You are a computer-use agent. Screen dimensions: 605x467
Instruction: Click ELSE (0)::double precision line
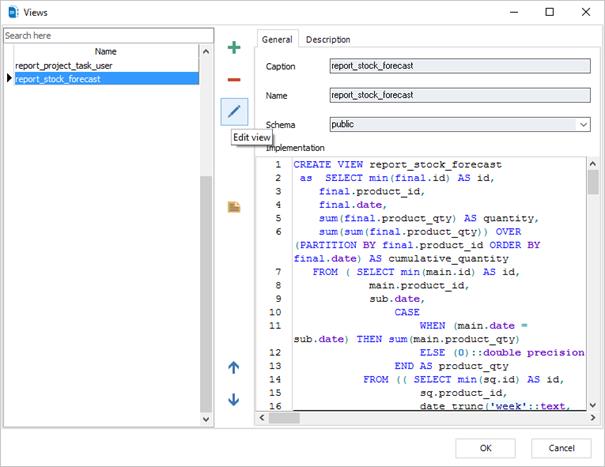click(502, 352)
